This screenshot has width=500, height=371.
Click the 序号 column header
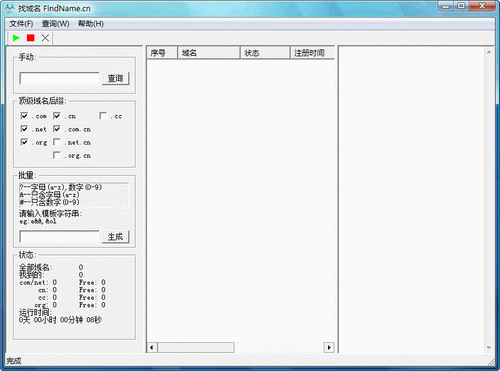(162, 53)
